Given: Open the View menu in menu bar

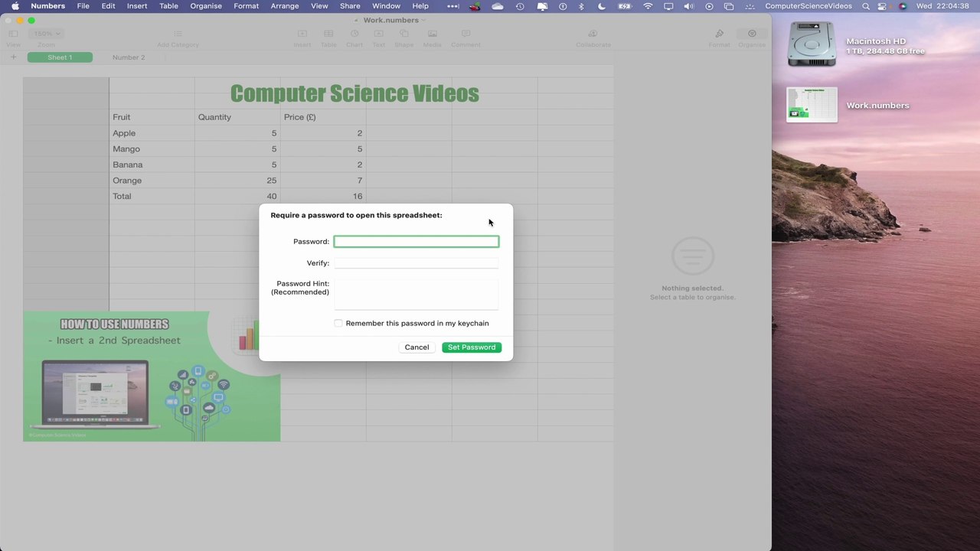Looking at the screenshot, I should (x=319, y=6).
